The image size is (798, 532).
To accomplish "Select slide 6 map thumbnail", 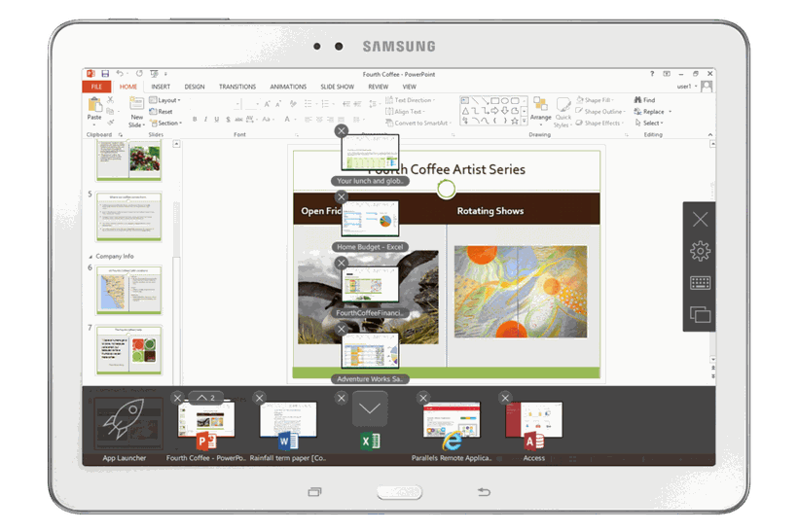I will (128, 290).
